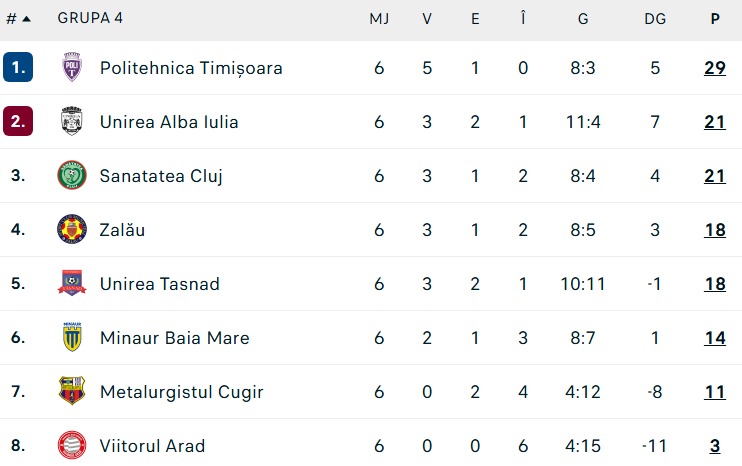
Task: Click the Viitorul Arad round logo
Action: pos(72,445)
